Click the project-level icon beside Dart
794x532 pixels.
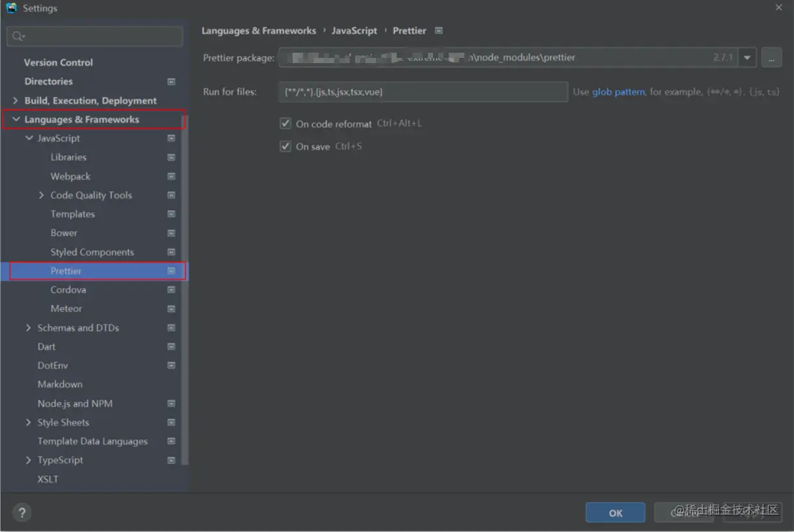point(171,347)
